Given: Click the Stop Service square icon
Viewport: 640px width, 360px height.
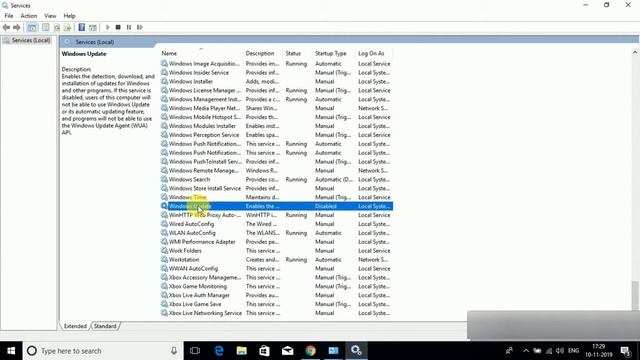Looking at the screenshot, I should (118, 27).
